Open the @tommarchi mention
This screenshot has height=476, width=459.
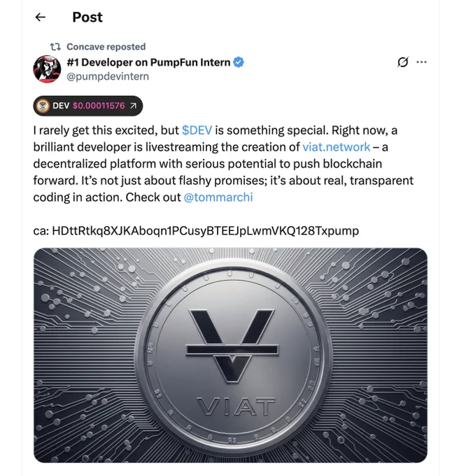click(218, 197)
